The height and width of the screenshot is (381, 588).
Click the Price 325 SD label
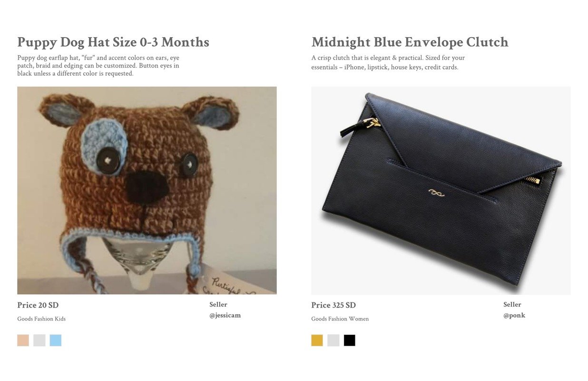pyautogui.click(x=333, y=305)
